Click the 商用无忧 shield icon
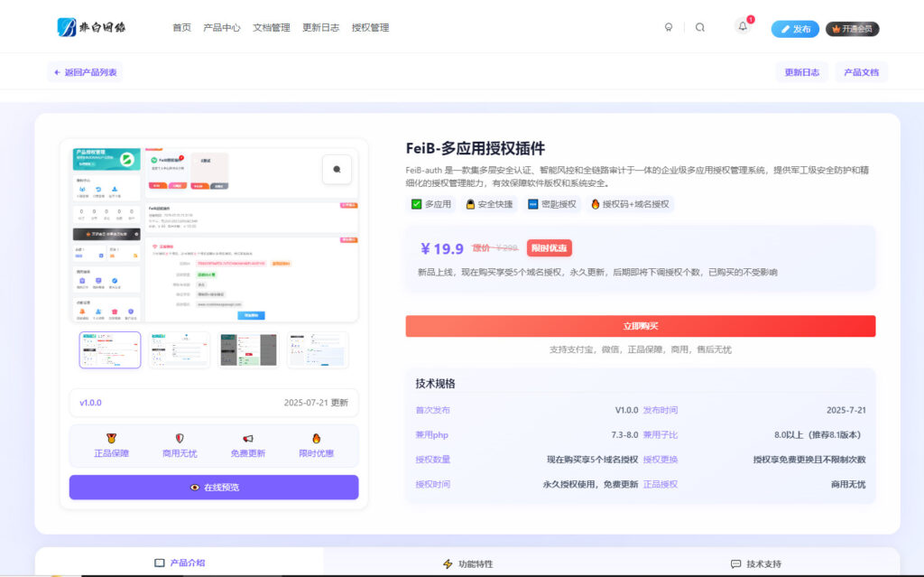Viewport: 924px width, 577px height. coord(180,438)
